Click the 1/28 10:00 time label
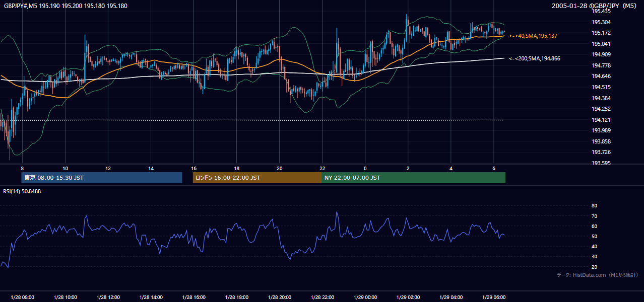The width and height of the screenshot is (644, 302). [x=65, y=297]
